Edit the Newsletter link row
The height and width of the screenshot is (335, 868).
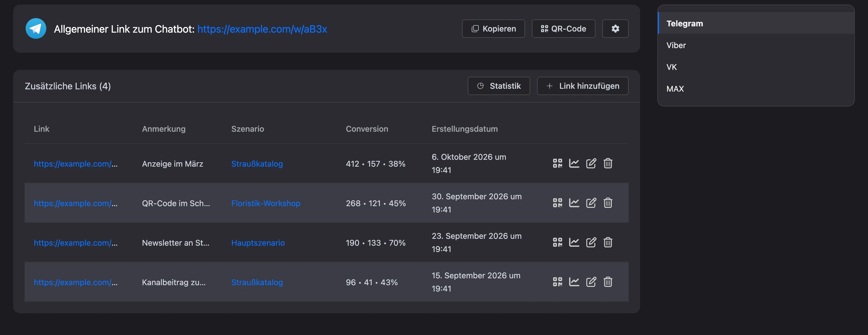pyautogui.click(x=591, y=242)
